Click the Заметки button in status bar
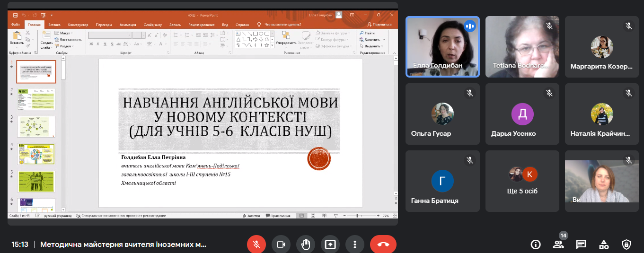Screen dimensions: 644x253 [x=251, y=216]
